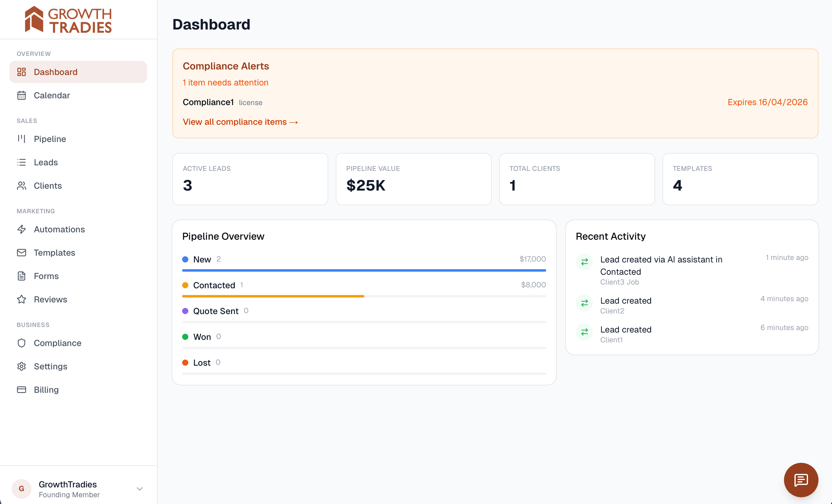Click the Compliance1 license alert entry
832x504 pixels.
222,102
